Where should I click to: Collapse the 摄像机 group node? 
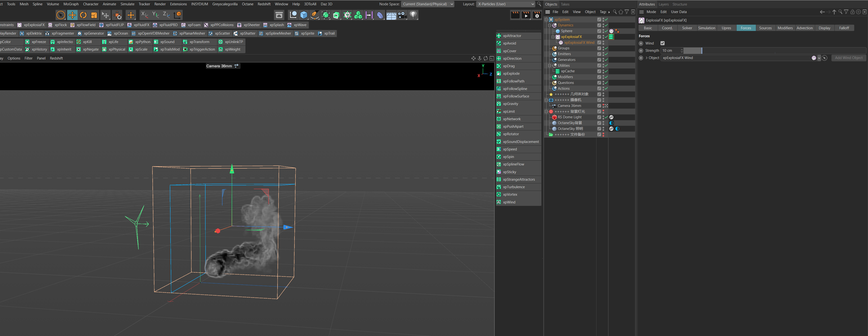[546, 100]
